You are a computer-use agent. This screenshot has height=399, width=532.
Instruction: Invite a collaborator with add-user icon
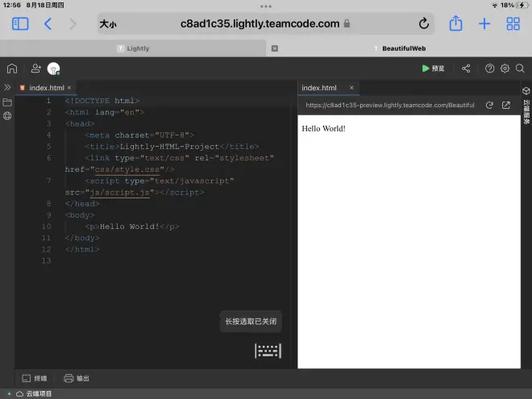pos(35,69)
